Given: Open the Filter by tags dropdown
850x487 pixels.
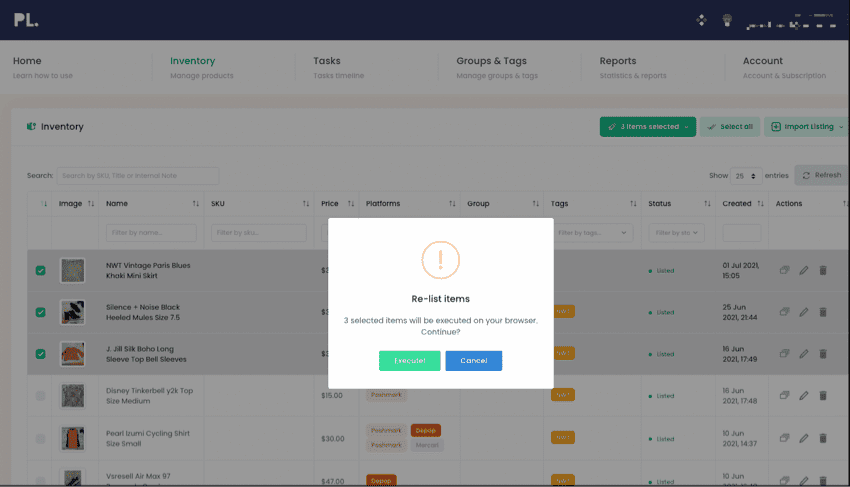Looking at the screenshot, I should coord(592,233).
